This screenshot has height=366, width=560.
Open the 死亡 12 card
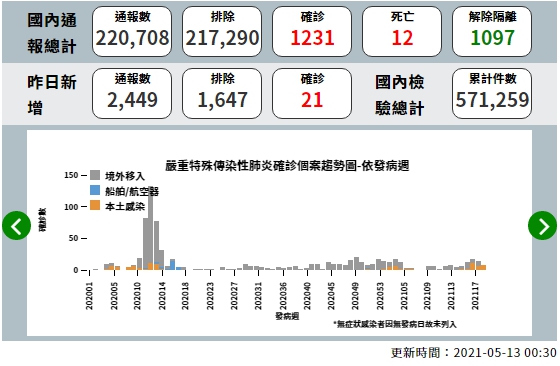402,31
